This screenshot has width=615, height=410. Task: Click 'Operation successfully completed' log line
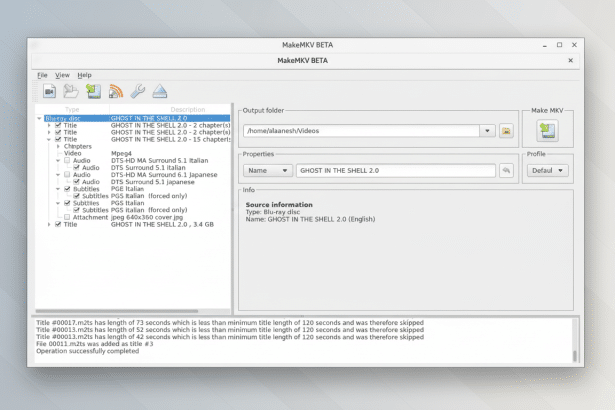(x=87, y=351)
